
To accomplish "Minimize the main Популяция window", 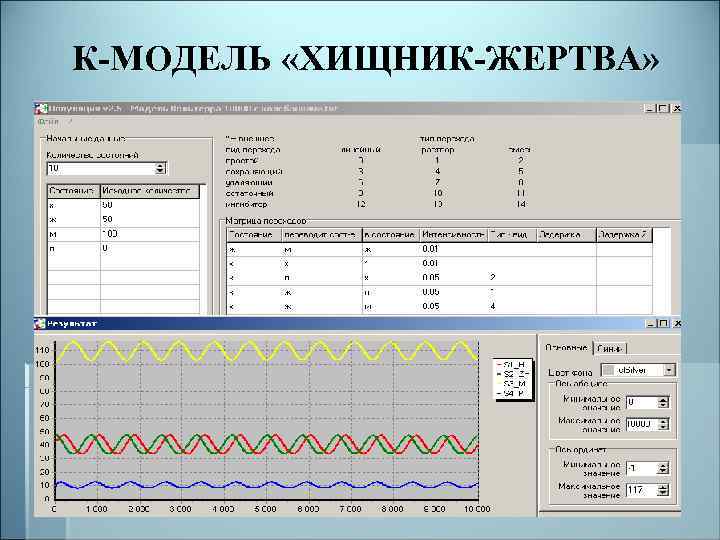I will (x=650, y=108).
